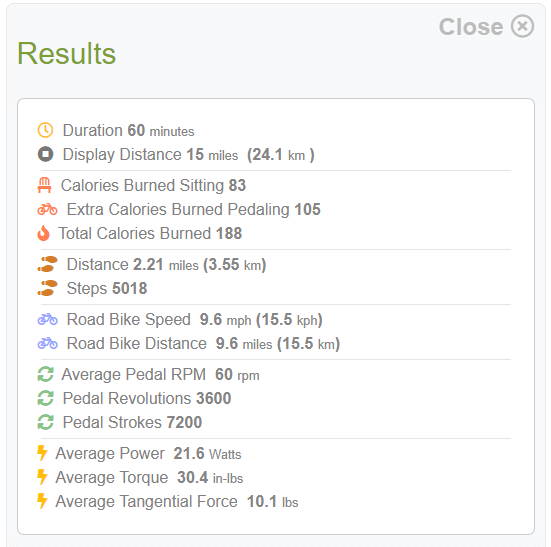Click the lightning icon beside Average Torque
551x547 pixels.
coord(42,477)
